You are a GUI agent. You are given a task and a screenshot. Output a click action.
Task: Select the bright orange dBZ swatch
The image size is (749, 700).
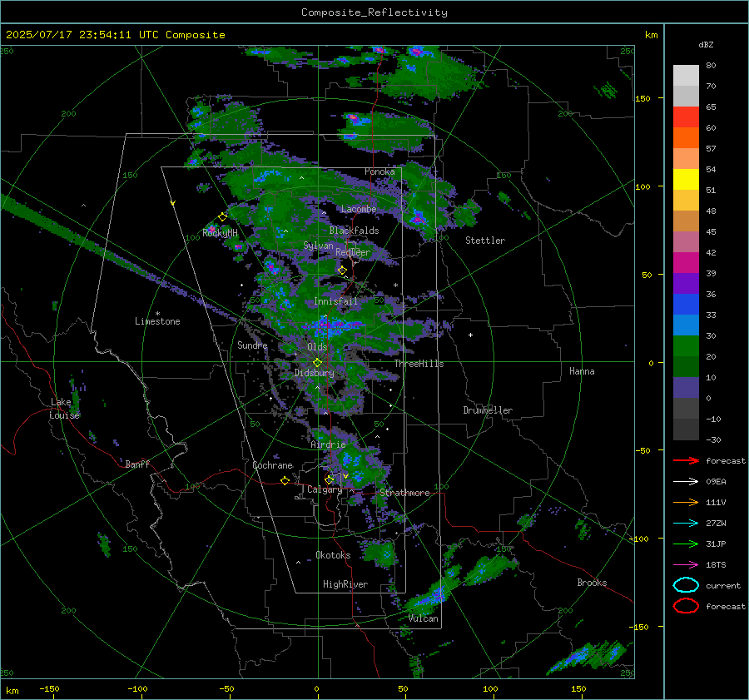pyautogui.click(x=686, y=137)
